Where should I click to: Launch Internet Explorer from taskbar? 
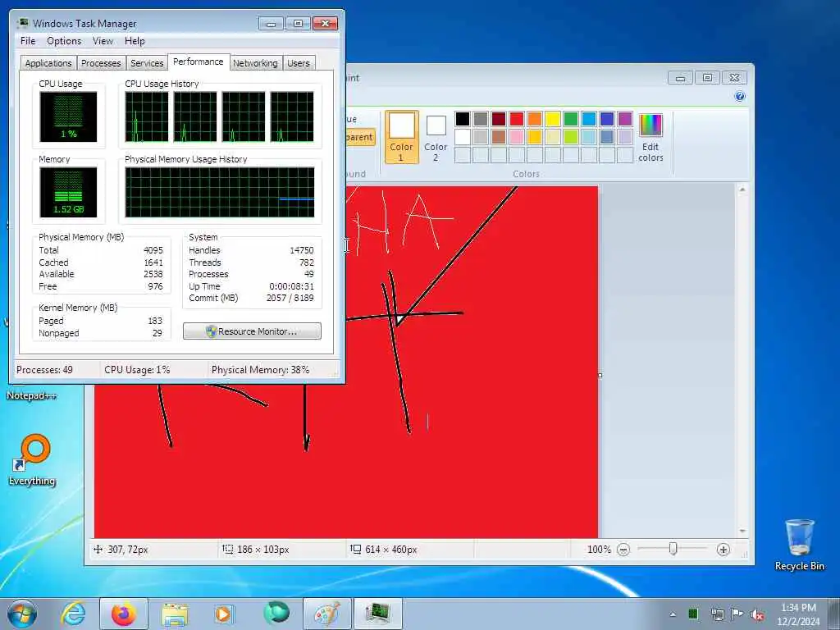(73, 614)
